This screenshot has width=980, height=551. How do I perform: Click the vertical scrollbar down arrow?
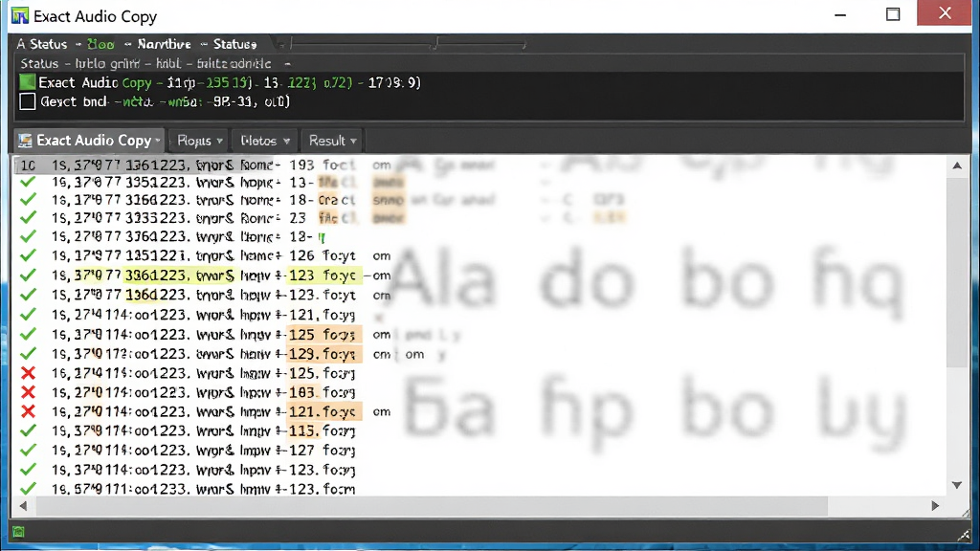click(x=957, y=485)
